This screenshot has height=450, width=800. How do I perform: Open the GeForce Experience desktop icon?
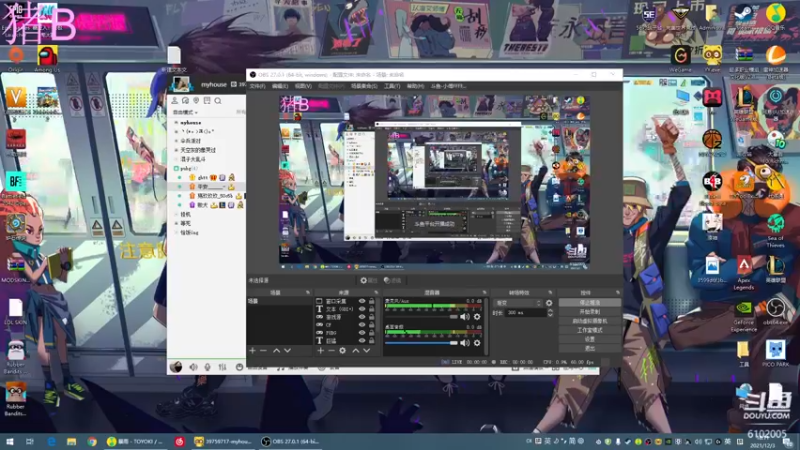pos(743,316)
